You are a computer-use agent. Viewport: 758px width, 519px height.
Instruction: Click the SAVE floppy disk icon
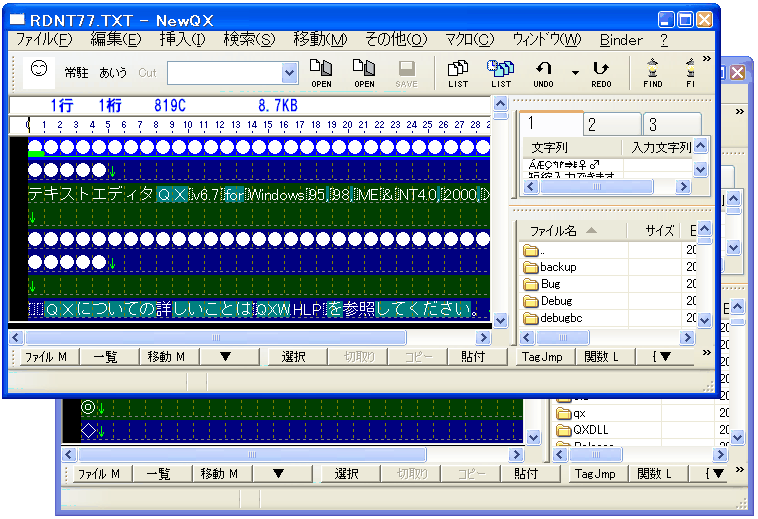point(407,73)
